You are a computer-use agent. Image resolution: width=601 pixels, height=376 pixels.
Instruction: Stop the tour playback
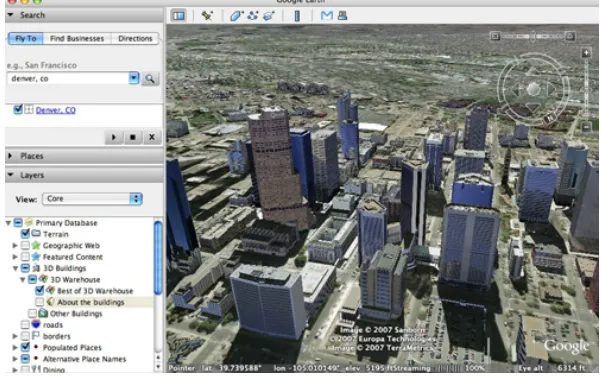133,137
